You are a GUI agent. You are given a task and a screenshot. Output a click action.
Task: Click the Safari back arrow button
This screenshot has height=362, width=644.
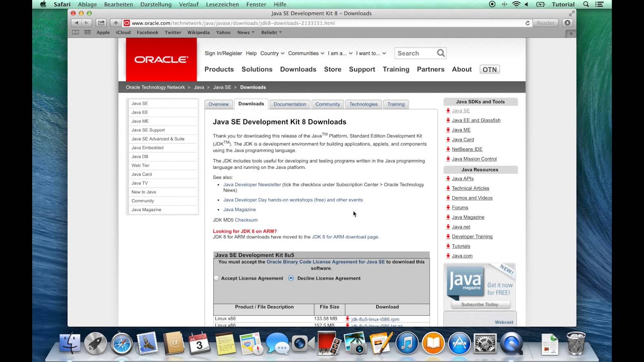[x=76, y=23]
